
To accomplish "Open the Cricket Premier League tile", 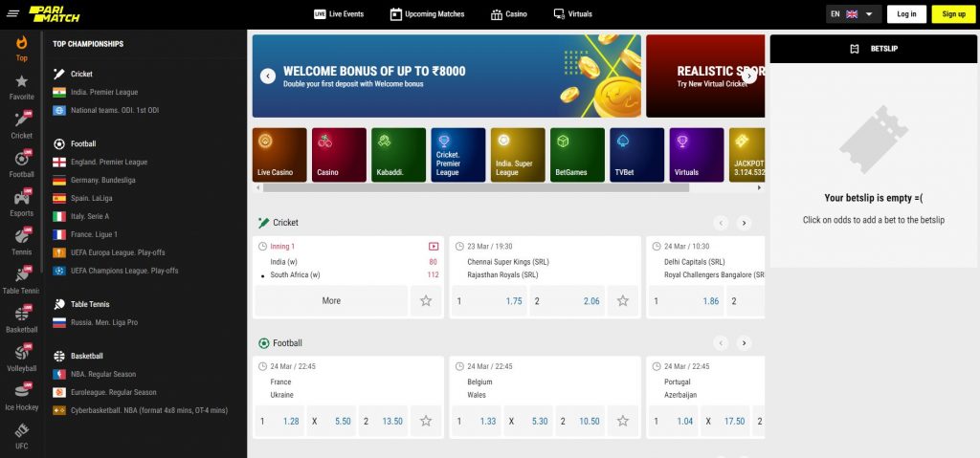I will 458,155.
